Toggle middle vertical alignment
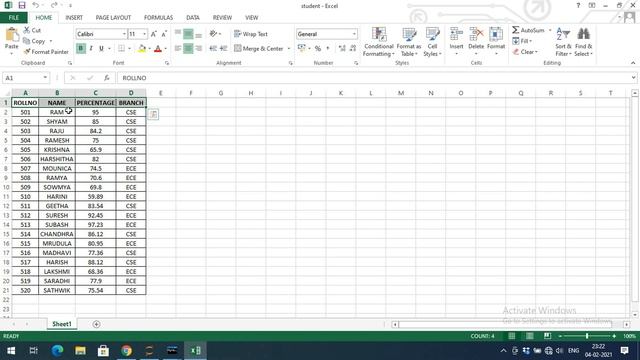 tap(188, 34)
